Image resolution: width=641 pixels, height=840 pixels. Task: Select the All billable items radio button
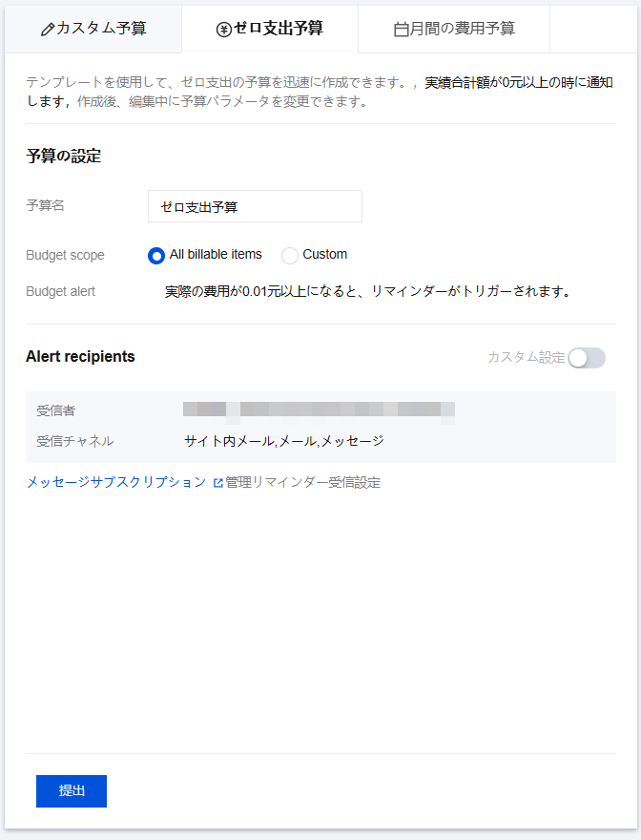click(156, 256)
